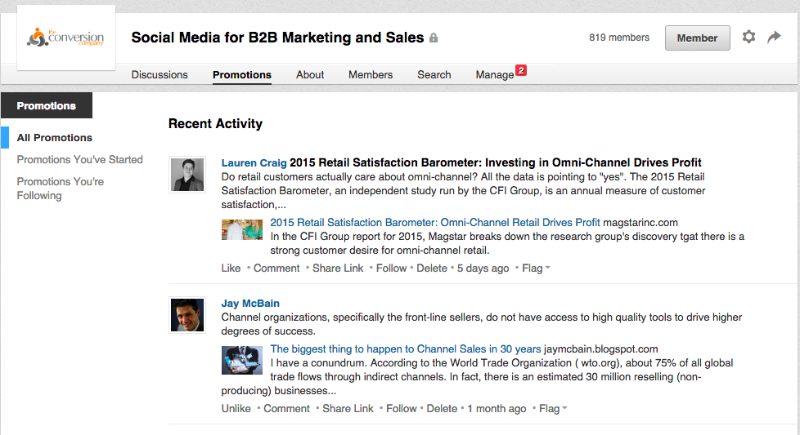Open the Channel Sales article thumbnail
800x435 pixels.
click(242, 360)
